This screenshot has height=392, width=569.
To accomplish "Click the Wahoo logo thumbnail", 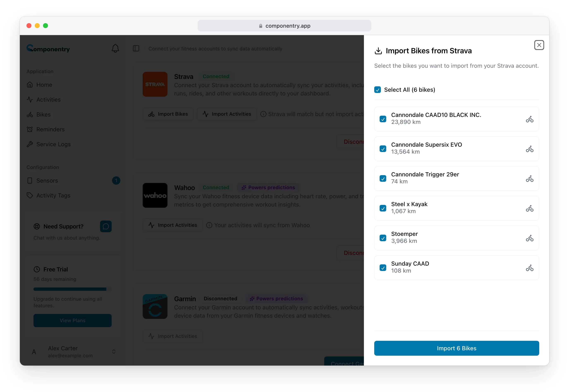I will click(155, 195).
